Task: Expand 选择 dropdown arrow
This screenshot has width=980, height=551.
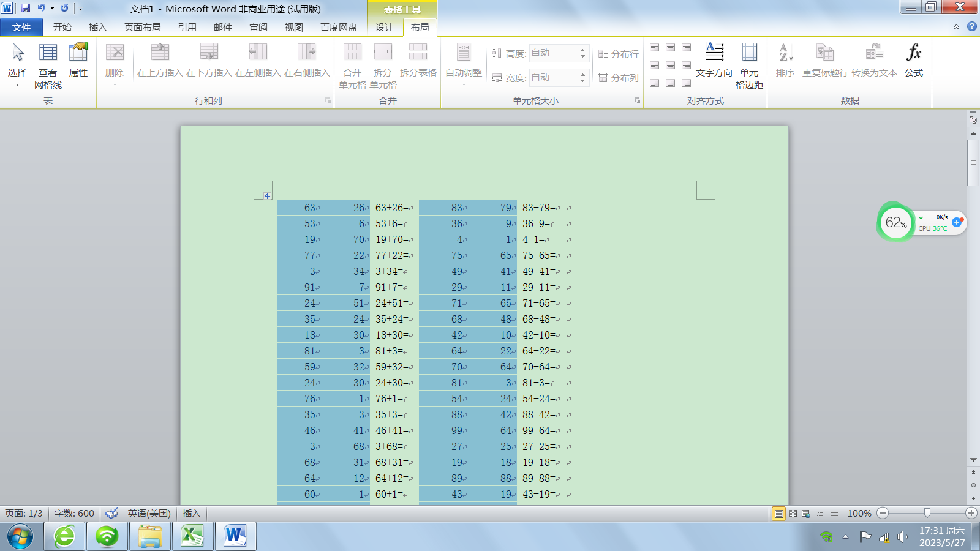Action: coord(17,85)
